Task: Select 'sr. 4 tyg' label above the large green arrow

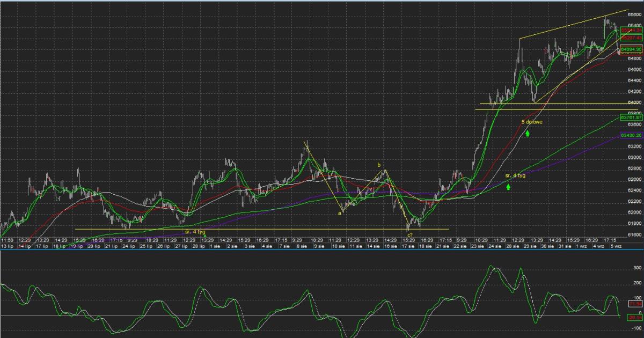Action: [515, 175]
